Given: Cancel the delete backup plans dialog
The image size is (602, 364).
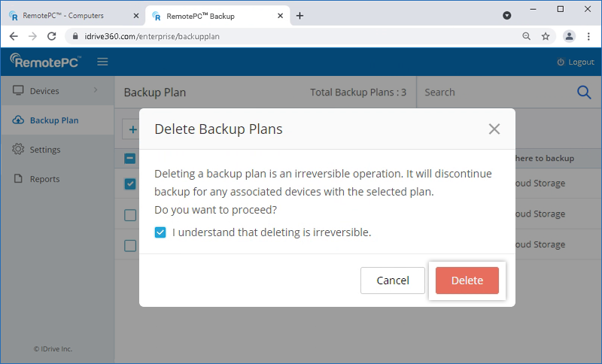Looking at the screenshot, I should point(392,281).
